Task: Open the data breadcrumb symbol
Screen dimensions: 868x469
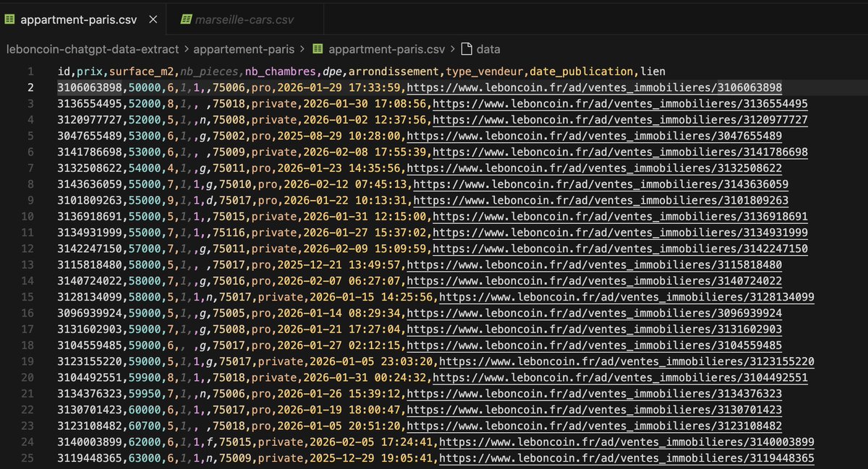Action: pos(488,50)
